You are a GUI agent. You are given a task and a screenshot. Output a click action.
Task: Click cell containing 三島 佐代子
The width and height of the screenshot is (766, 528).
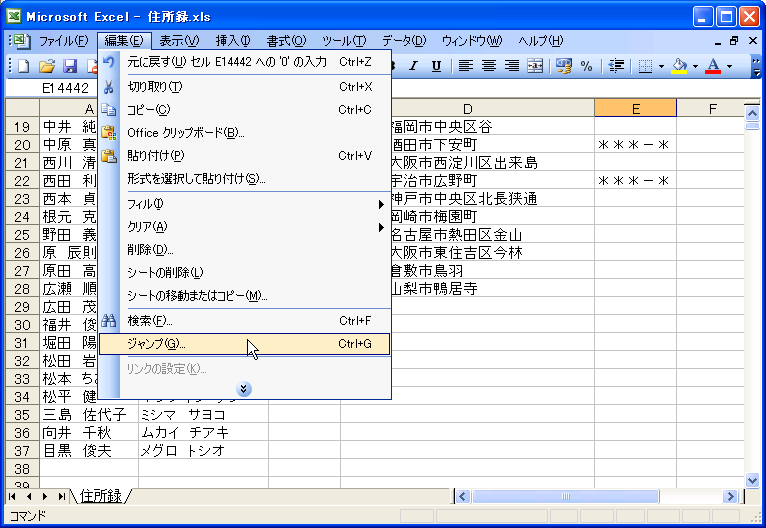tap(89, 415)
